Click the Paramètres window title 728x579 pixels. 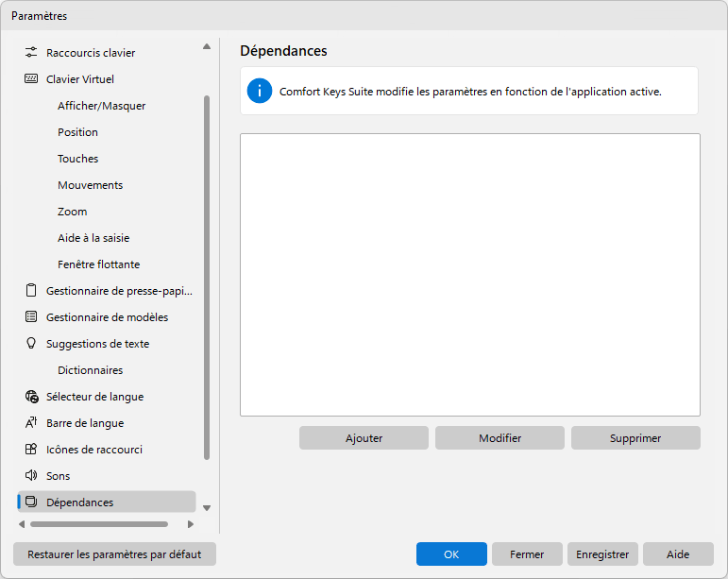(x=40, y=16)
